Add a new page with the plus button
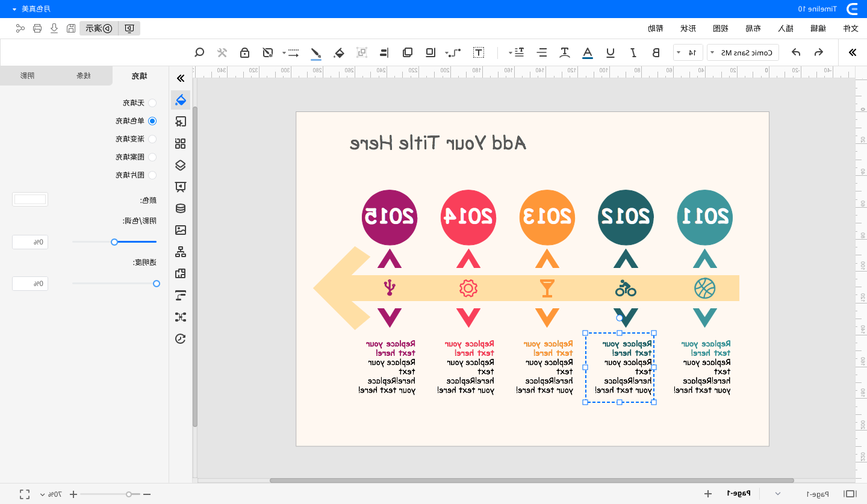The height and width of the screenshot is (504, 867). click(708, 494)
